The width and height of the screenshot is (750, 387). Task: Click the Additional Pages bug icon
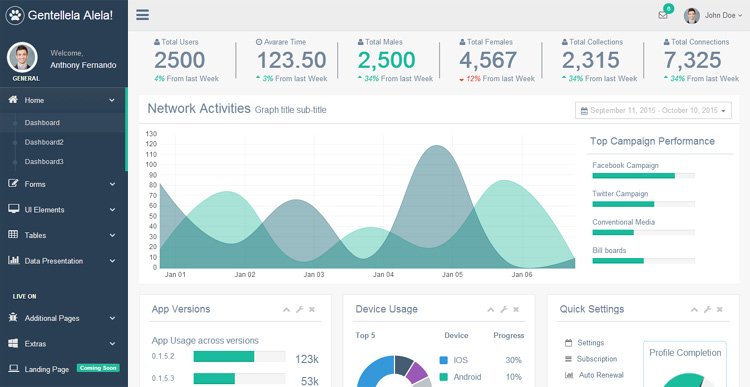13,317
